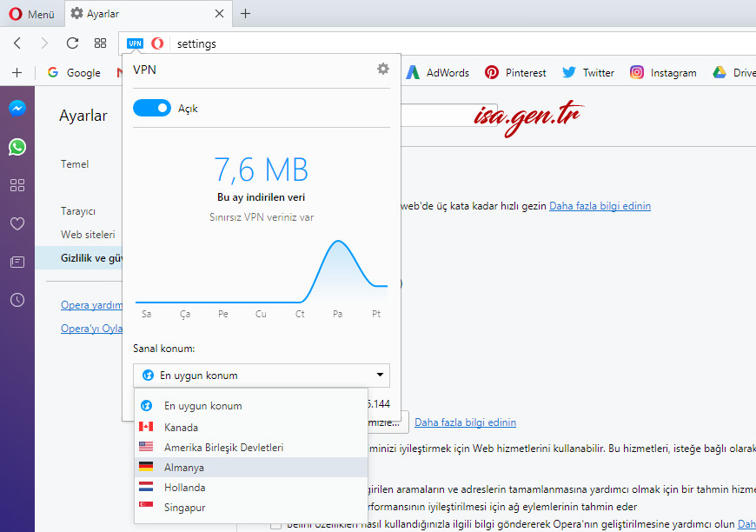Toggle the VPN Açık switch off
The height and width of the screenshot is (532, 756).
(152, 108)
